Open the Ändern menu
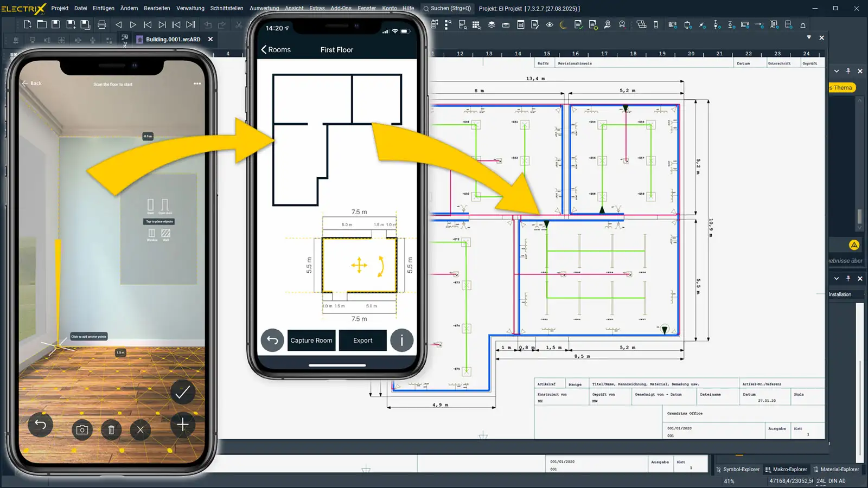 [129, 8]
